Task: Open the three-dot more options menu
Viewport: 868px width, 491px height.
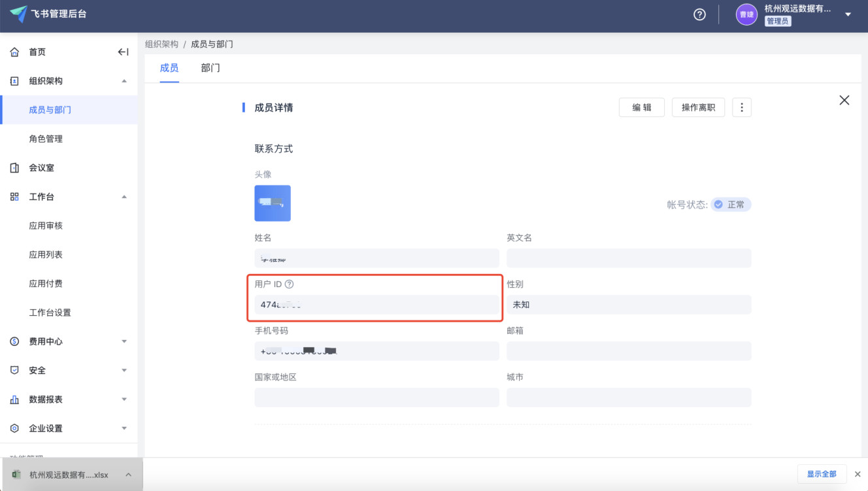Action: (741, 108)
